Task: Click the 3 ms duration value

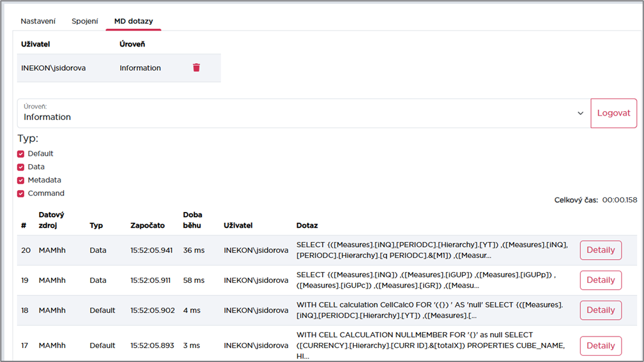Action: 192,345
